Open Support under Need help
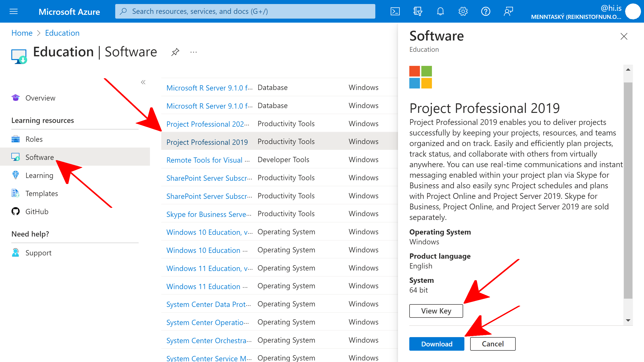Viewport: 644px width, 362px height. coord(38,253)
